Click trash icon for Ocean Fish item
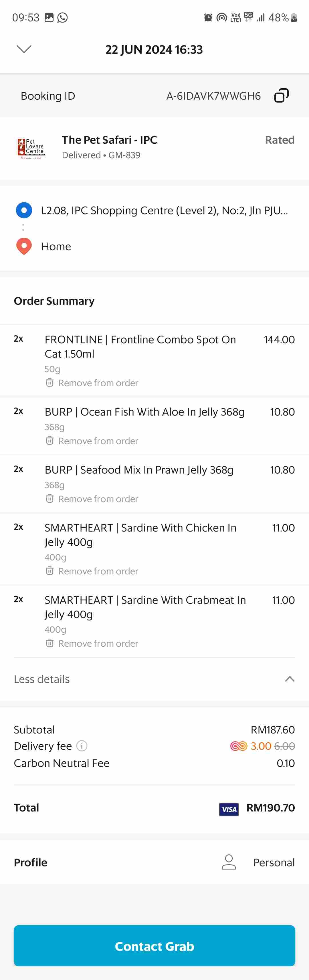This screenshot has width=309, height=980. (x=49, y=440)
